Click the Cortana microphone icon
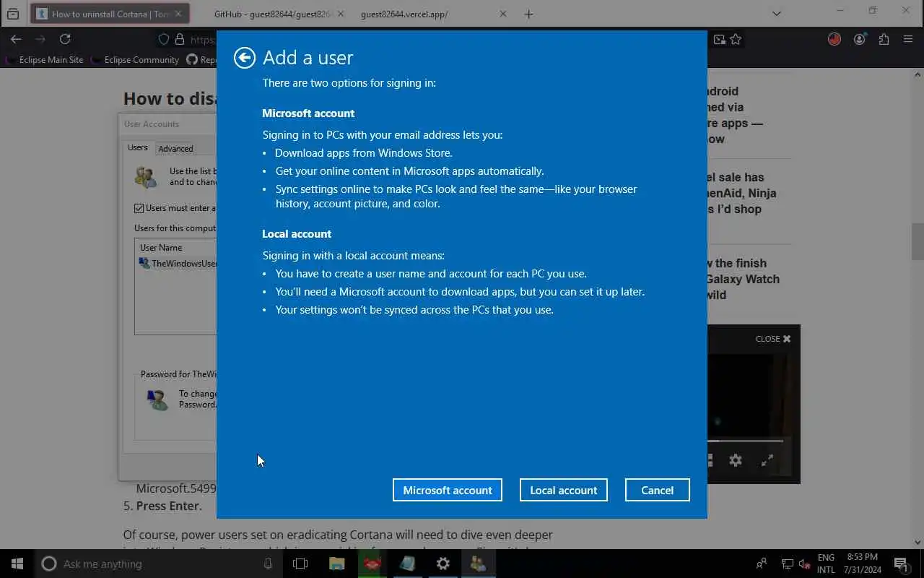Viewport: 924px width, 578px height. pyautogui.click(x=268, y=564)
